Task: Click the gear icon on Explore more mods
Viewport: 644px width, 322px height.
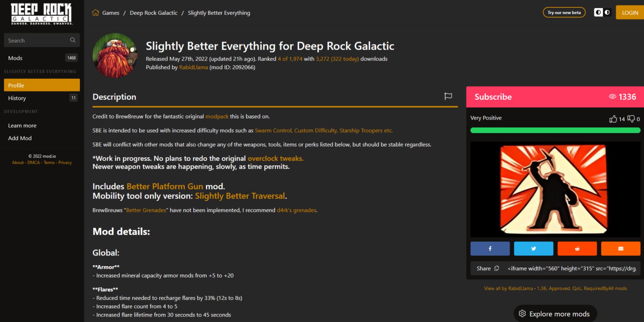Action: (x=522, y=314)
